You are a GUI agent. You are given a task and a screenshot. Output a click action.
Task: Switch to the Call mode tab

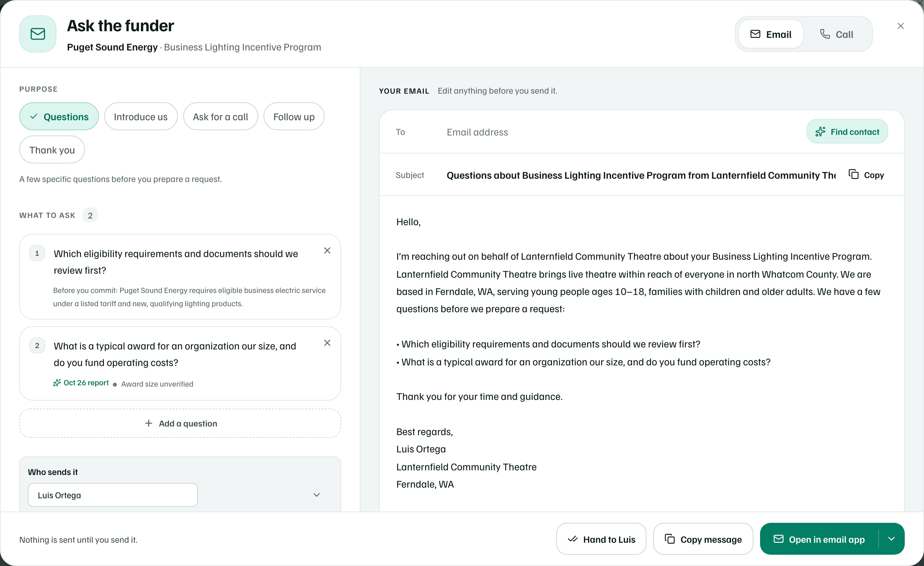[x=836, y=34]
